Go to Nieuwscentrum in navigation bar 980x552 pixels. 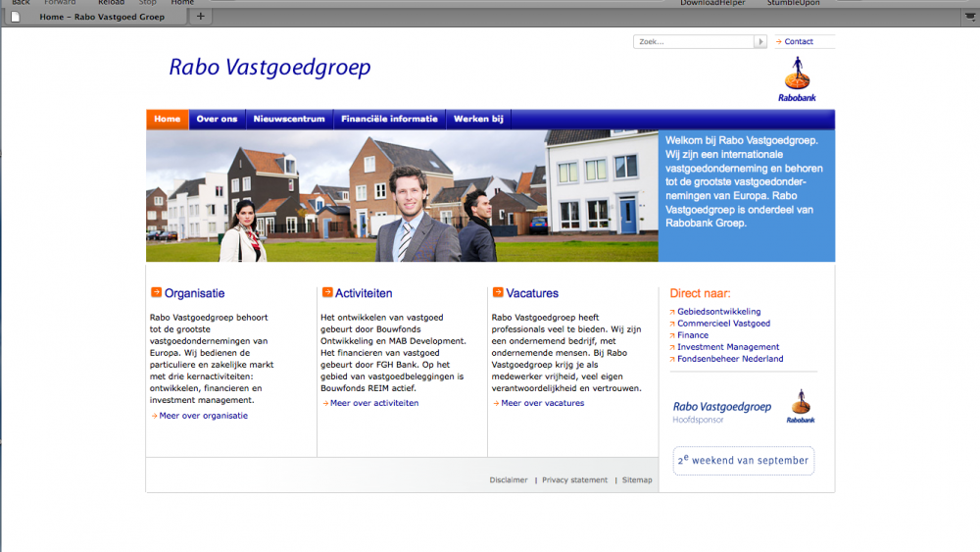(289, 119)
